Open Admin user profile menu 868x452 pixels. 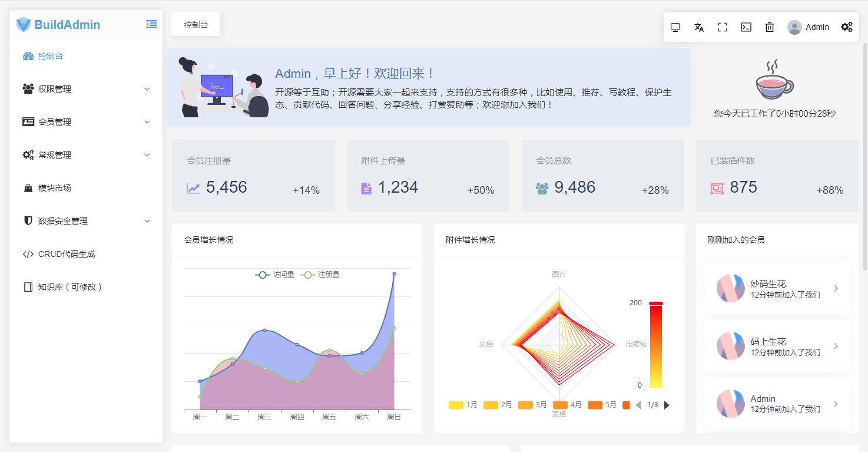pos(809,27)
